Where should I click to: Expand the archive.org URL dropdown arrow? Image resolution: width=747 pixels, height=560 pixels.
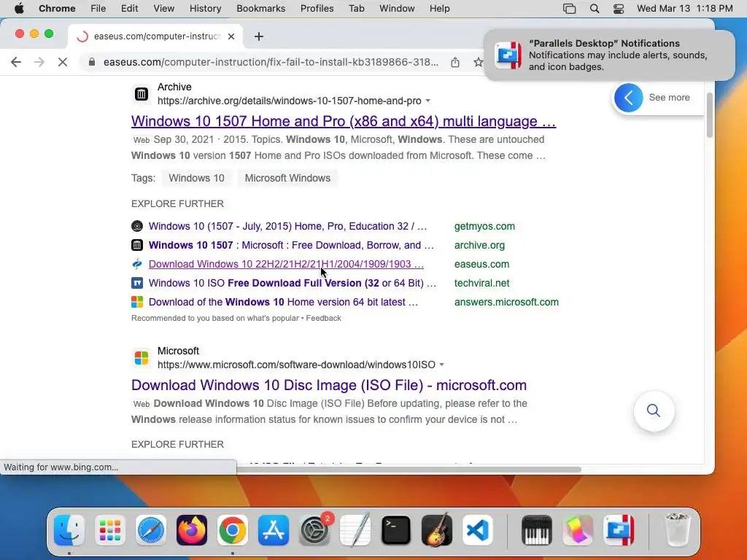click(x=427, y=101)
